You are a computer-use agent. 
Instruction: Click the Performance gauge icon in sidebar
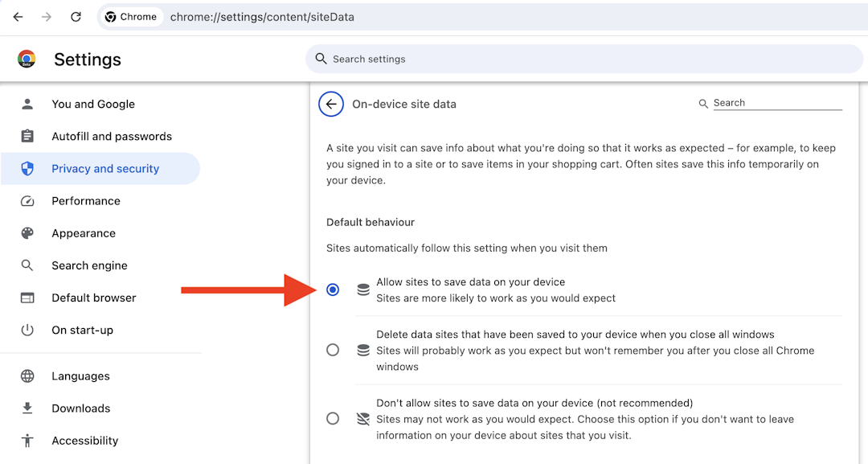coord(27,201)
